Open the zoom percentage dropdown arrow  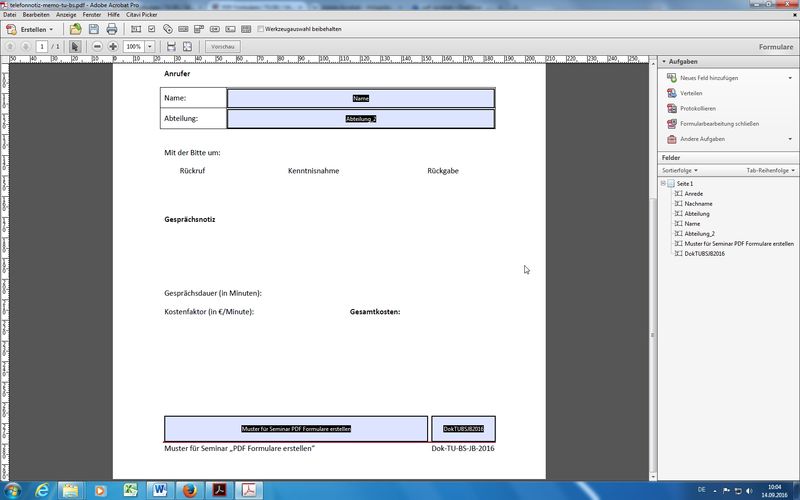tap(150, 46)
